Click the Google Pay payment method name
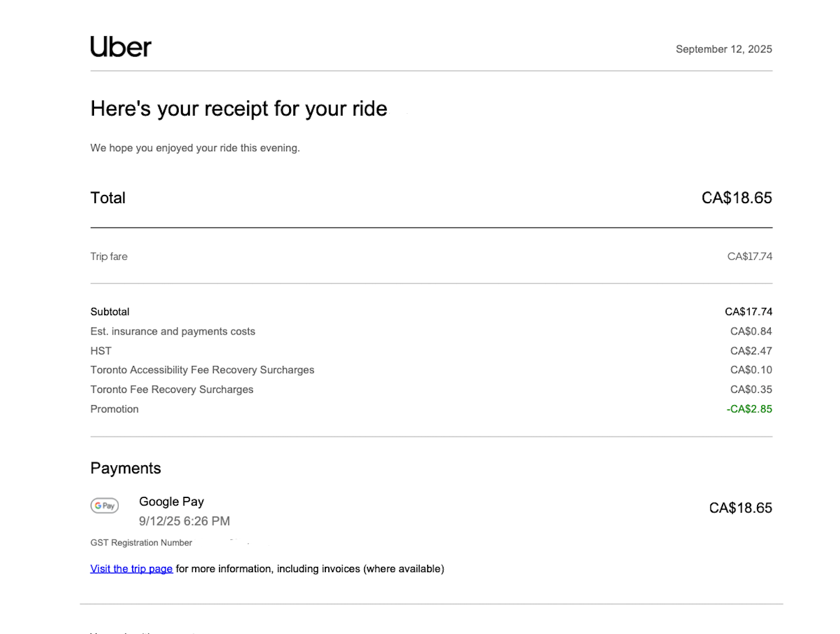This screenshot has width=840, height=634. tap(171, 501)
